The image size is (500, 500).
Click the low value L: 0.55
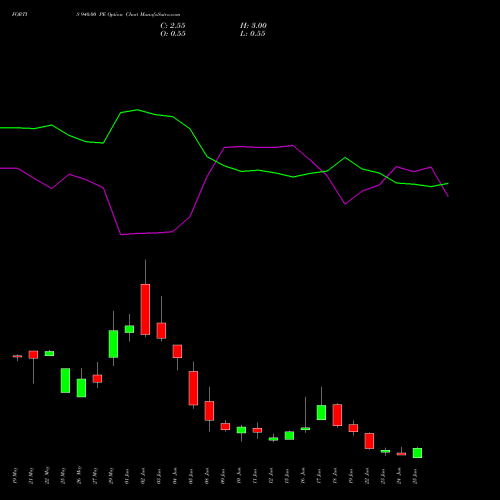tap(253, 34)
